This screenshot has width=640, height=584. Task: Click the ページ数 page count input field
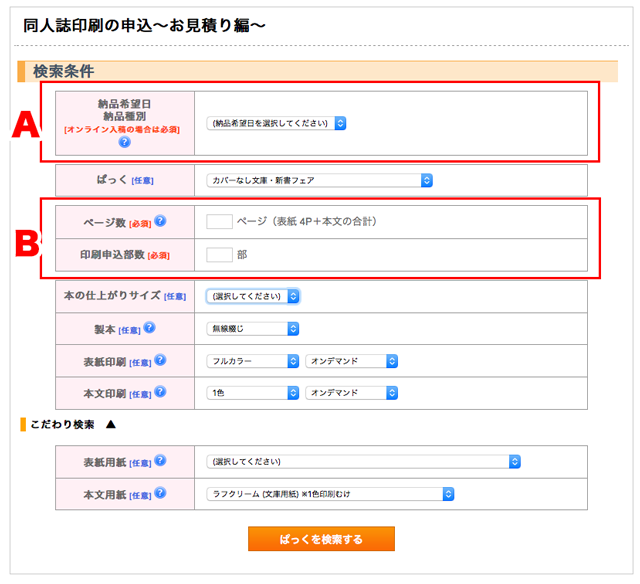tap(219, 221)
